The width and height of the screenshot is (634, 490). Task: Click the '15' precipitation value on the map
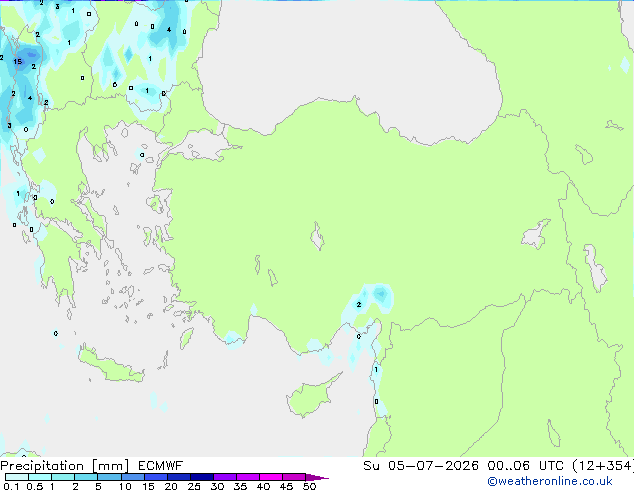coord(17,61)
